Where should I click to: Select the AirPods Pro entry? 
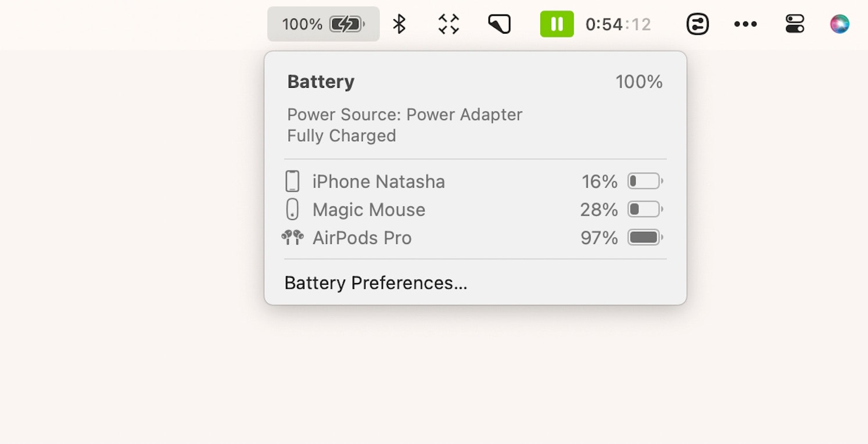click(362, 237)
